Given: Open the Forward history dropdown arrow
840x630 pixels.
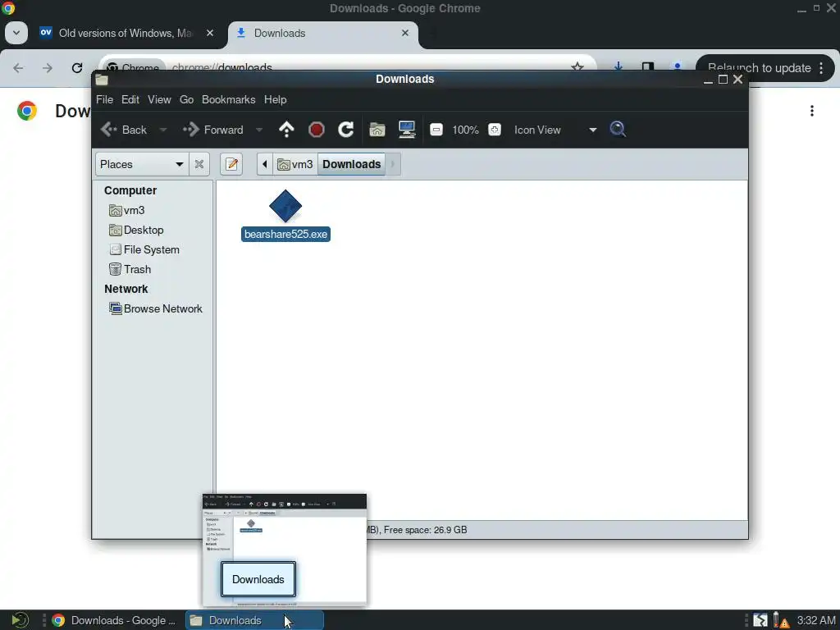Looking at the screenshot, I should (259, 130).
